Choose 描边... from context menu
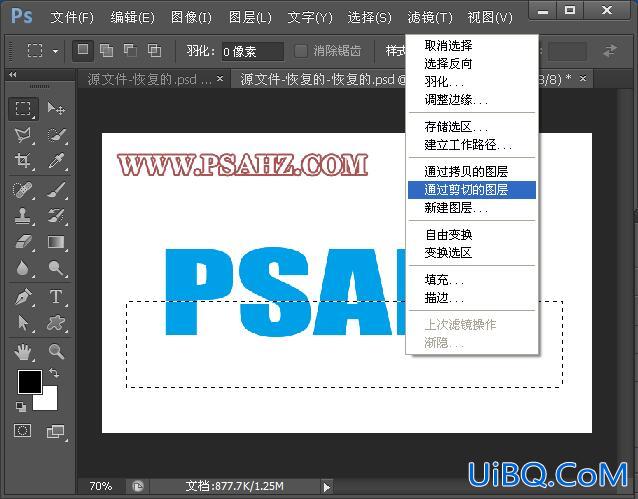This screenshot has width=638, height=499. coord(472,298)
